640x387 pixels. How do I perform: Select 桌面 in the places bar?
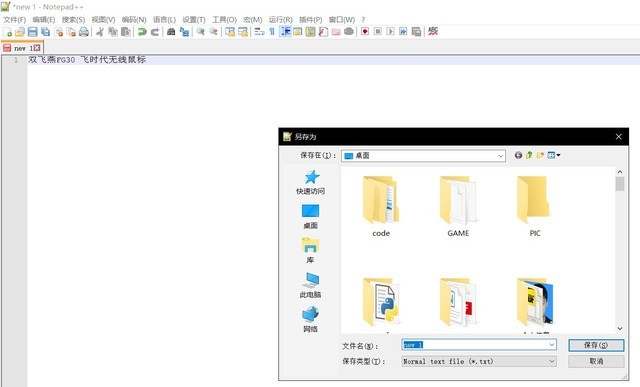tap(311, 217)
